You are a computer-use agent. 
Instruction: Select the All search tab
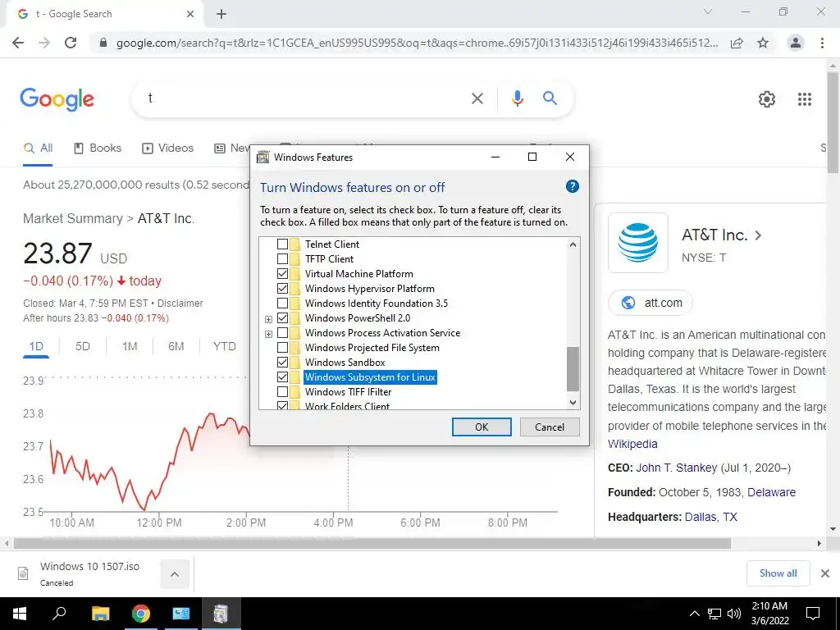[x=38, y=148]
